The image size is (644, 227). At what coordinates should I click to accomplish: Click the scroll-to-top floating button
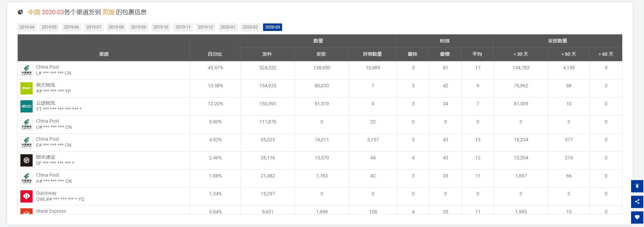[637, 186]
